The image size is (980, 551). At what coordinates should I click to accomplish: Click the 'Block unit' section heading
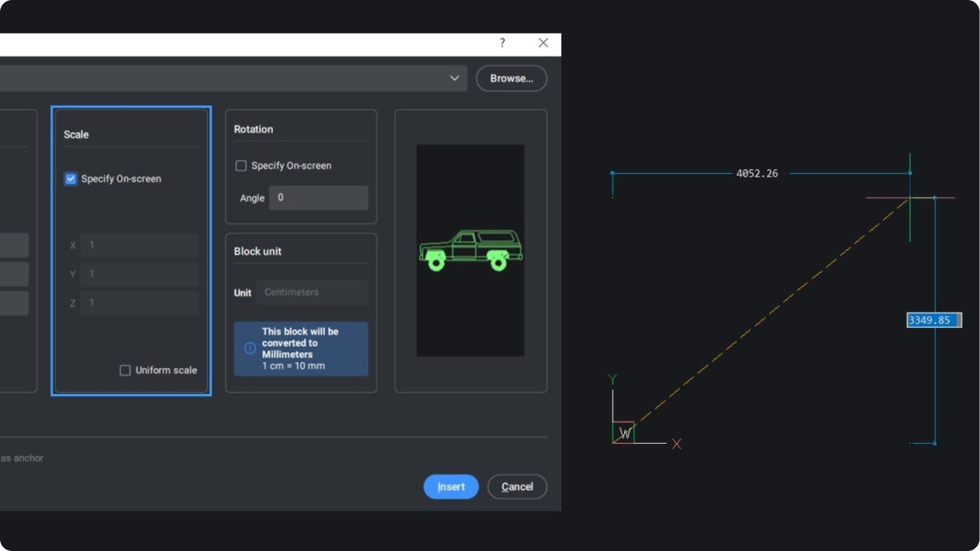(258, 251)
